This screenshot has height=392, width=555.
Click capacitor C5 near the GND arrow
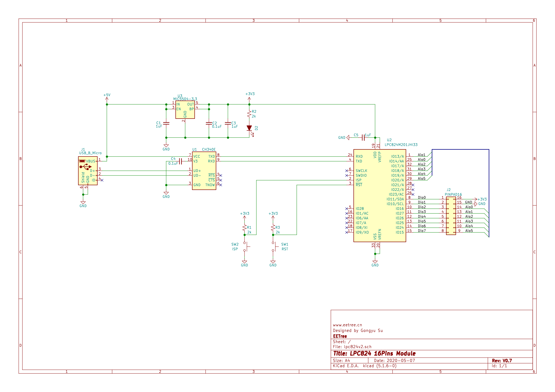pyautogui.click(x=363, y=138)
